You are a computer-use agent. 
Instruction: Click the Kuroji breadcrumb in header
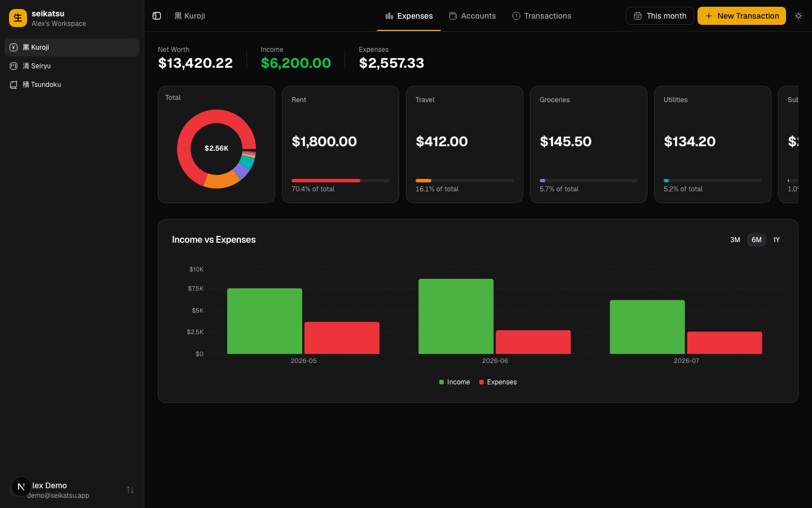[189, 16]
